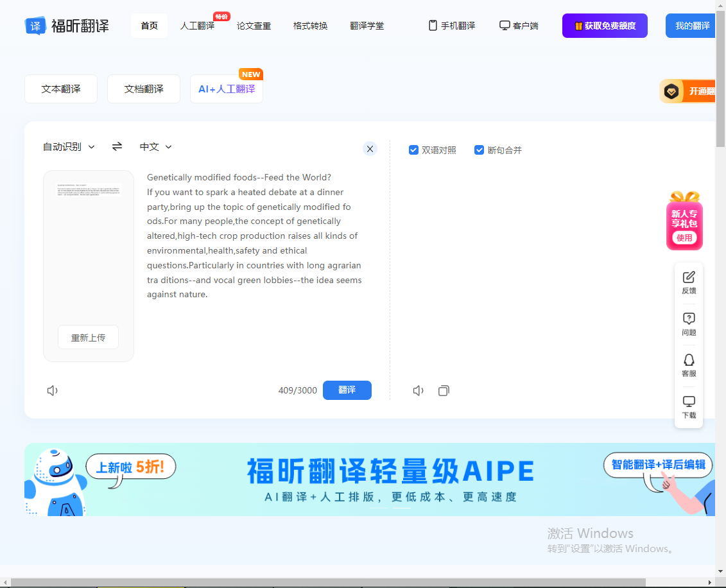The height and width of the screenshot is (588, 726).
Task: Open 论文查重 menu item
Action: click(254, 26)
